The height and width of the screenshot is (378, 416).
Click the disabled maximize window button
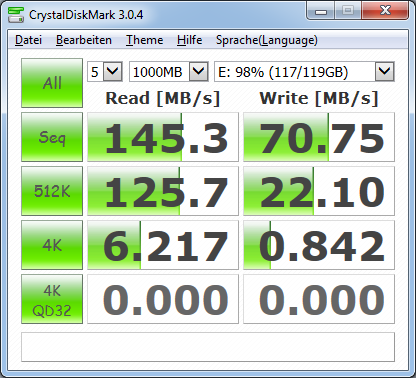(348, 12)
